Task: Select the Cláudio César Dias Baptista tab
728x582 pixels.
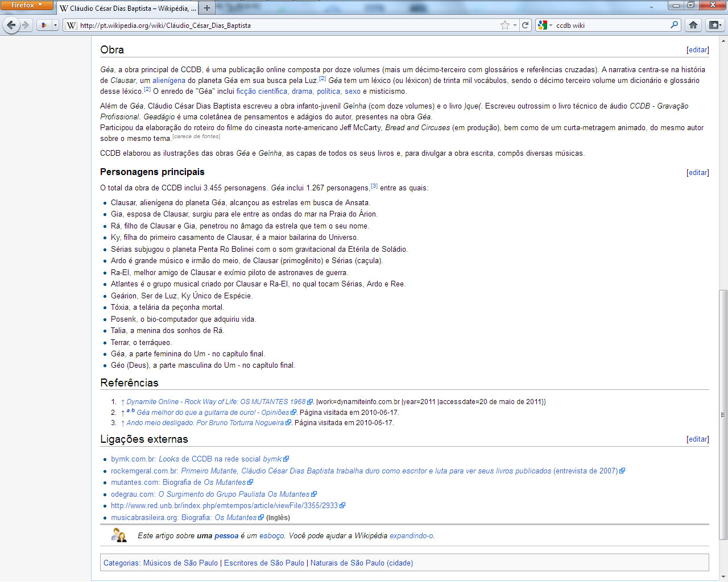Action: click(x=128, y=9)
